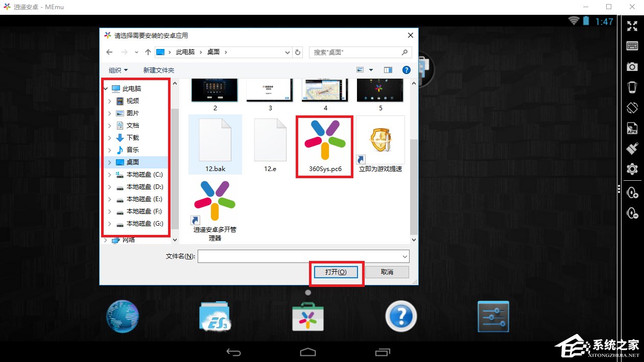
Task: Open the keyboard mapping icon
Action: (x=632, y=46)
